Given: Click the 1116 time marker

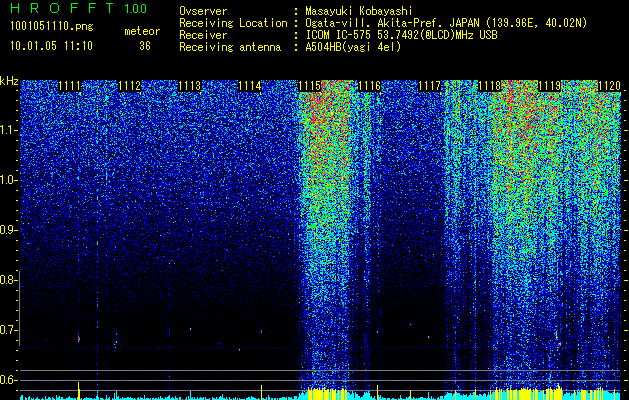Looking at the screenshot, I should (369, 86).
